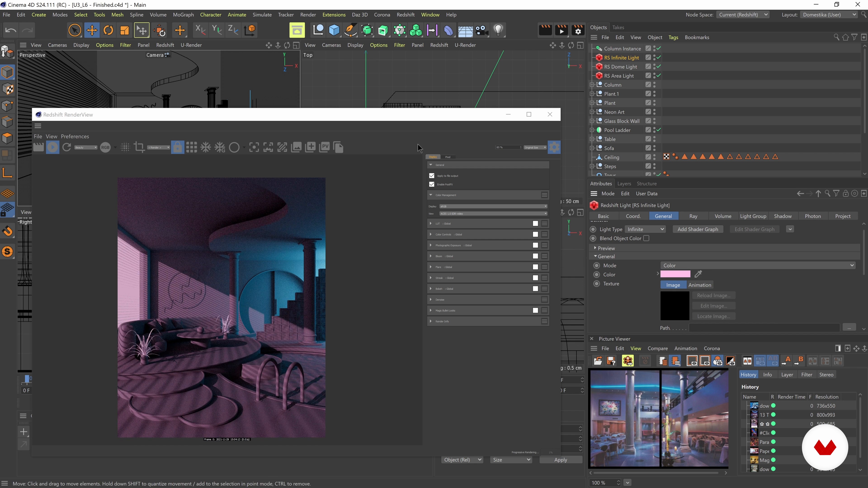Image resolution: width=868 pixels, height=488 pixels.
Task: Start IPR render in Redshift RenderView
Action: point(52,147)
